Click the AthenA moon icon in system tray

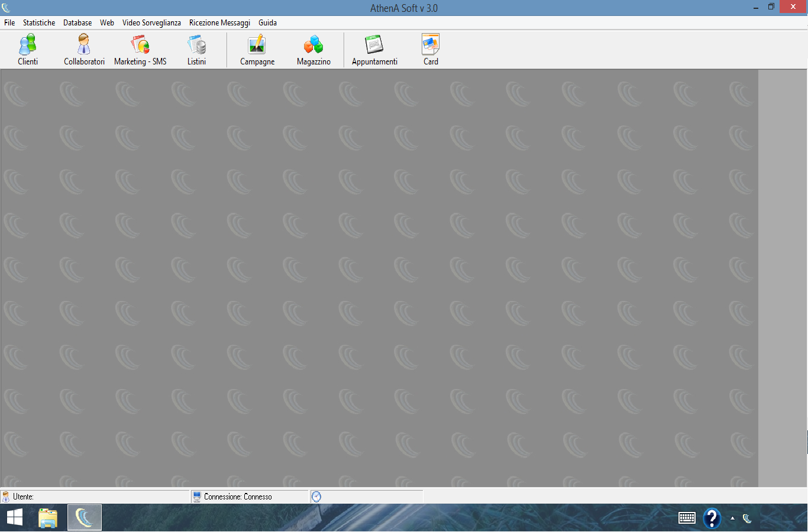[x=747, y=518]
